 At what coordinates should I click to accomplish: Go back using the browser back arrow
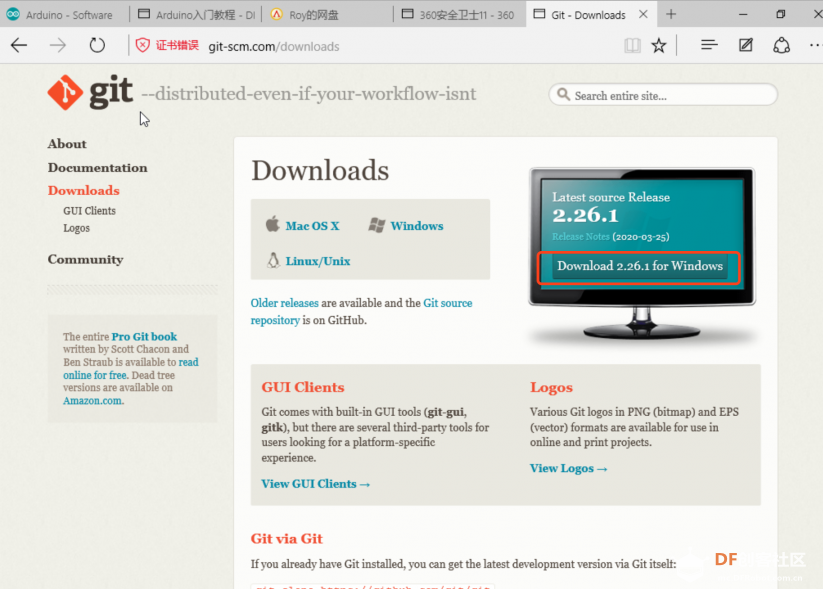tap(19, 46)
